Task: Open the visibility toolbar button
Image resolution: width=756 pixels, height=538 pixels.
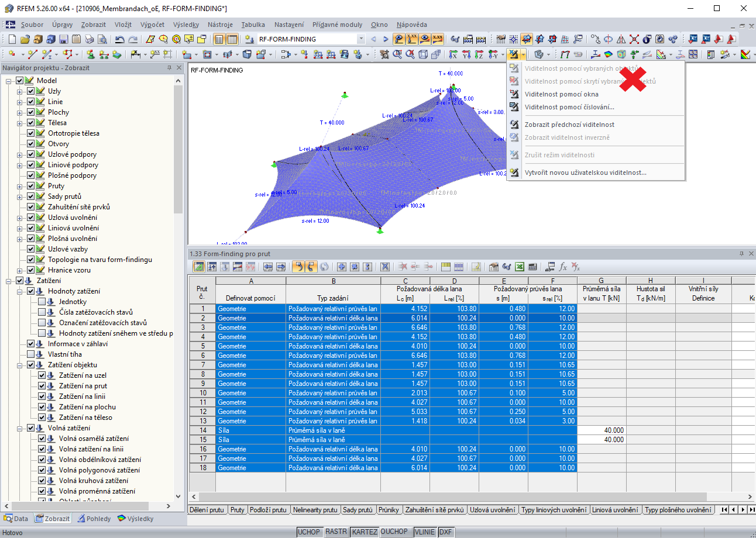Action: click(514, 54)
